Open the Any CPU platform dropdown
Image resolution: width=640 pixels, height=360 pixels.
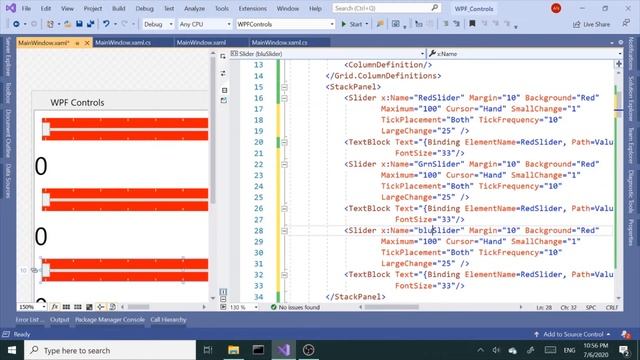[204, 24]
